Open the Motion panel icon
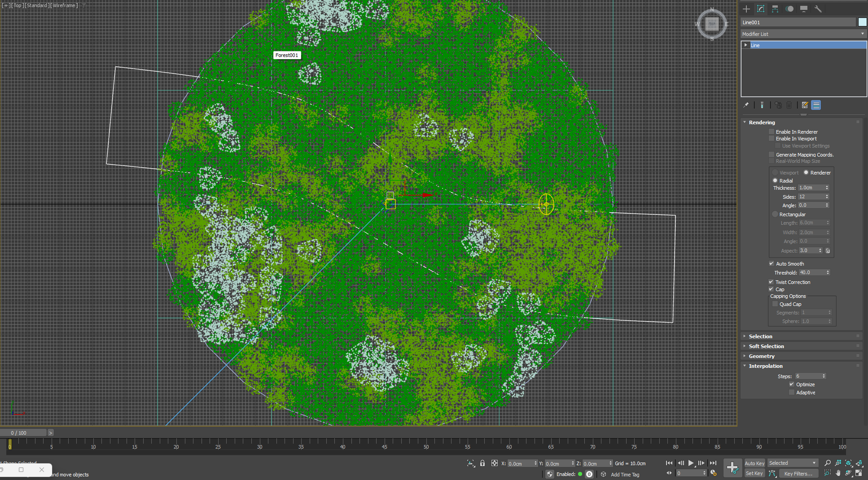This screenshot has height=480, width=868. (x=789, y=9)
